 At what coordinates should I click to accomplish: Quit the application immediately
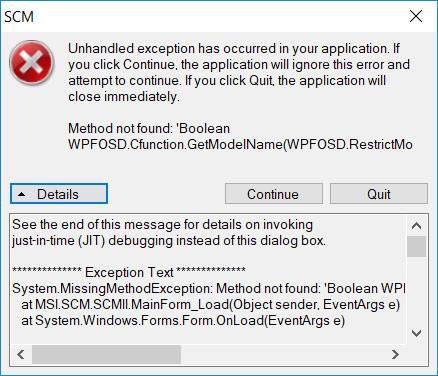click(379, 194)
